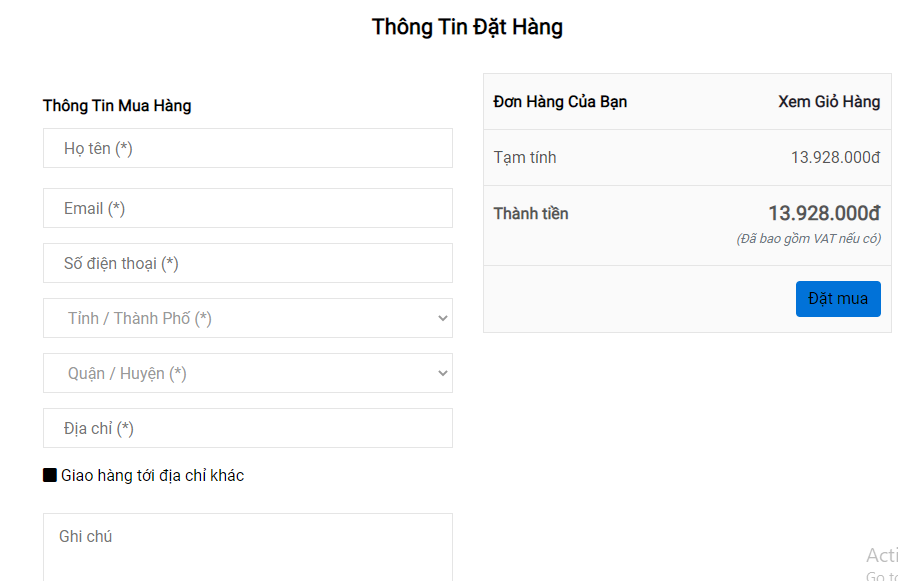
Task: Click the Địa chỉ input field
Action: pos(247,428)
